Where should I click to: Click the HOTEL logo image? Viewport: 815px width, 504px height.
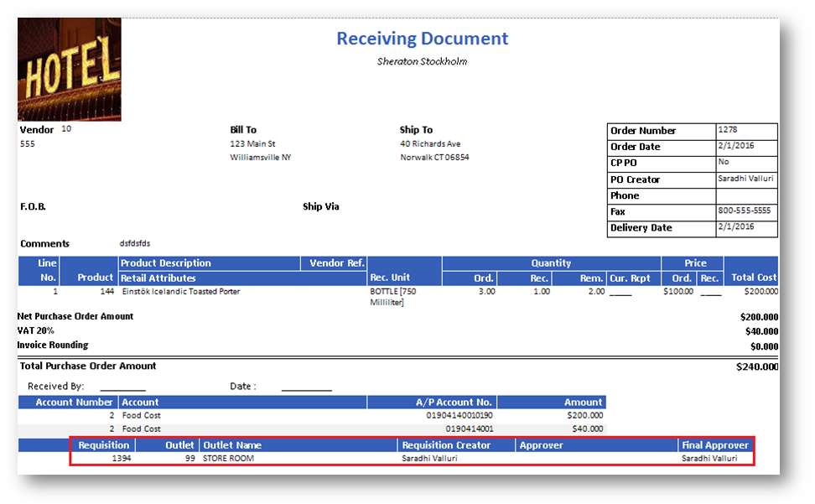[69, 70]
